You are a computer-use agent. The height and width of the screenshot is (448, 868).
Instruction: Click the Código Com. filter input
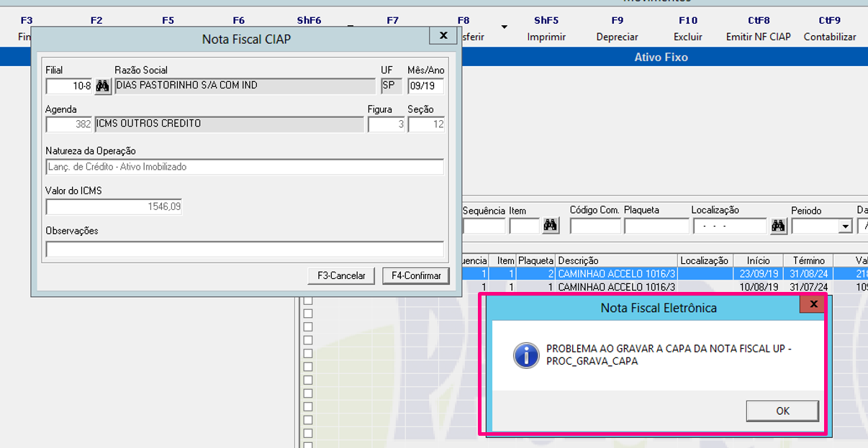pyautogui.click(x=595, y=227)
